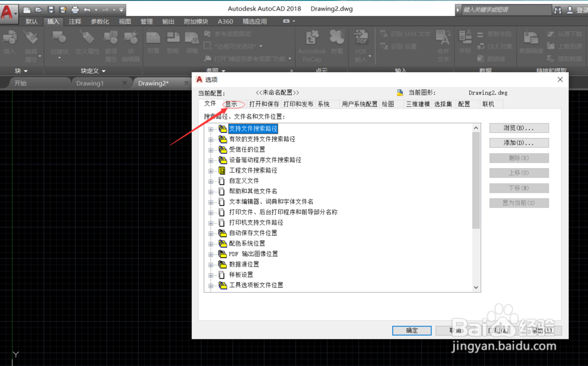Image resolution: width=588 pixels, height=366 pixels.
Task: Click the New drawing icon in quick access toolbar
Action: [x=27, y=10]
